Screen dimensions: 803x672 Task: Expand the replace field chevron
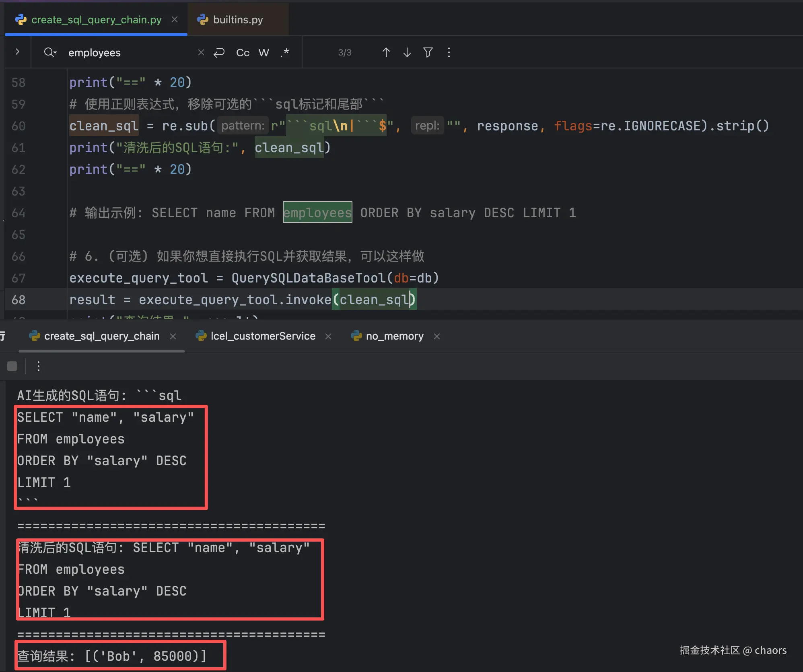(x=17, y=52)
